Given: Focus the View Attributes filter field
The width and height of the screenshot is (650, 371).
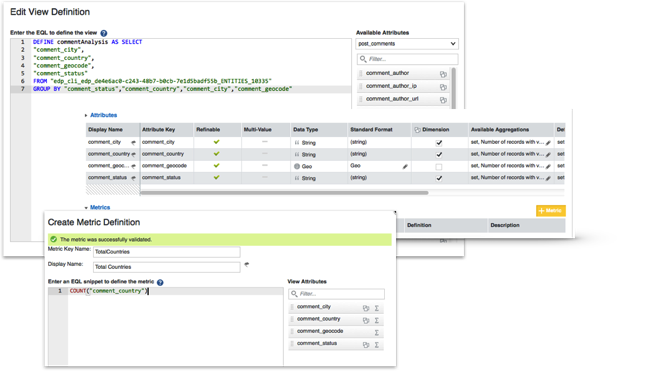Looking at the screenshot, I should [336, 294].
